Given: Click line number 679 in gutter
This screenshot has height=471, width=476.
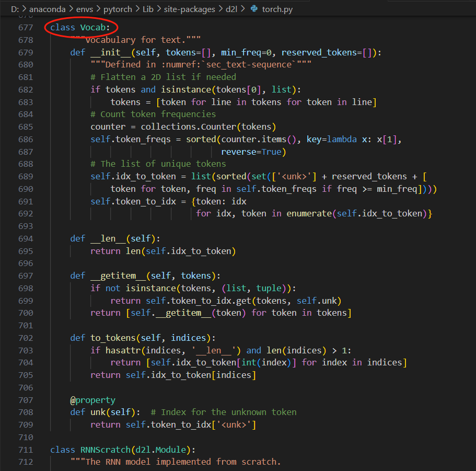Looking at the screenshot, I should coord(26,52).
